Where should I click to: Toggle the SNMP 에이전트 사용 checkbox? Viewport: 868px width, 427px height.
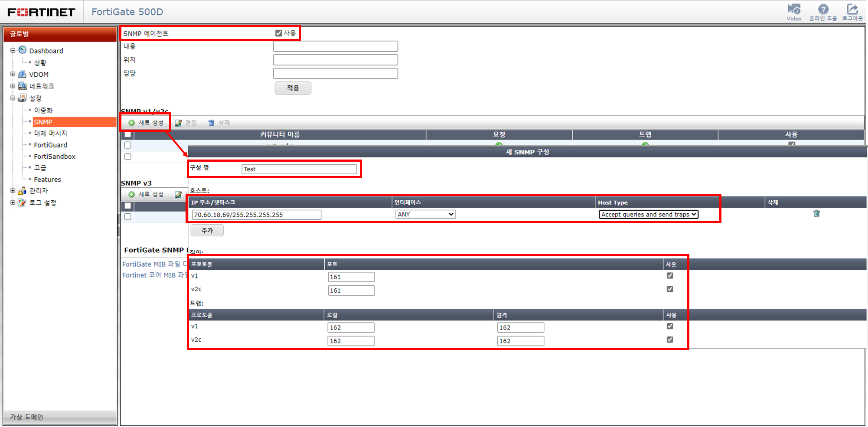click(278, 33)
